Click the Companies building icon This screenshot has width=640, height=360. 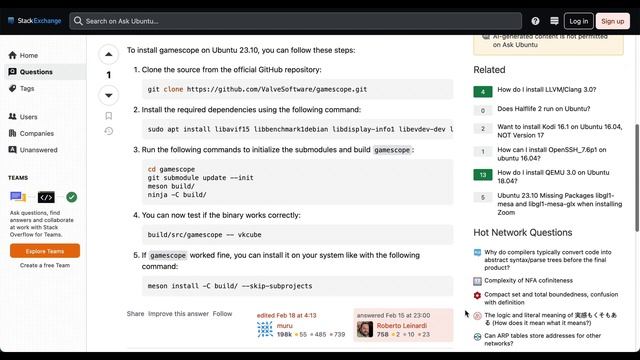(13, 133)
